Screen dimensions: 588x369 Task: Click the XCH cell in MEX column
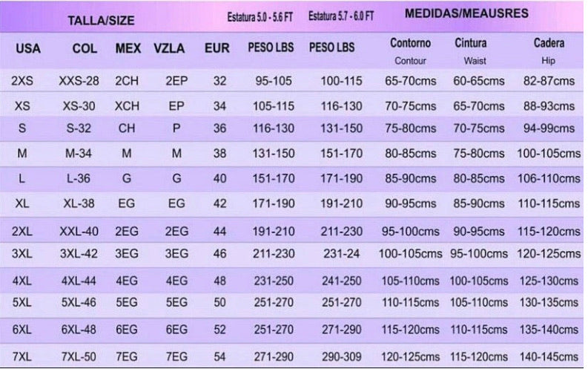pyautogui.click(x=127, y=106)
